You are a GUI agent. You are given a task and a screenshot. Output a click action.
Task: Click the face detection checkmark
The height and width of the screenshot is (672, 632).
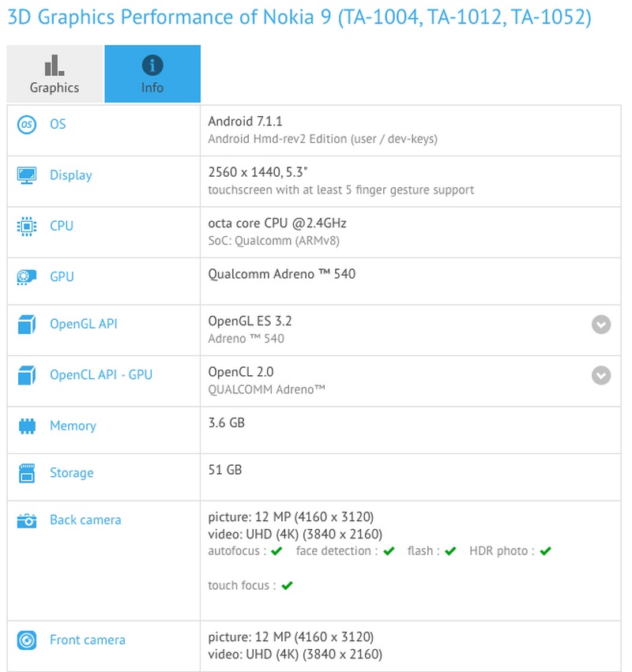(387, 550)
